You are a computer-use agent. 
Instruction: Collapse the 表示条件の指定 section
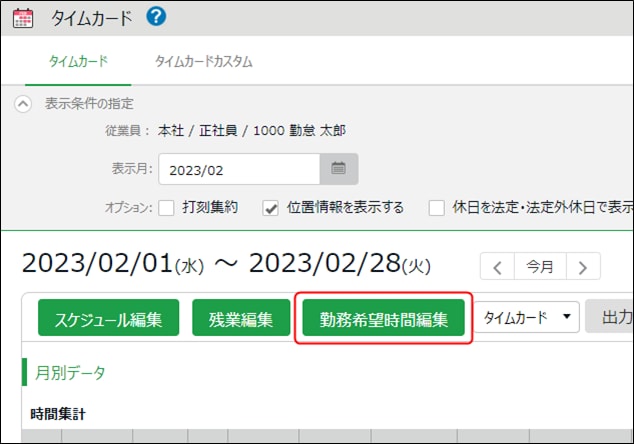(x=23, y=104)
